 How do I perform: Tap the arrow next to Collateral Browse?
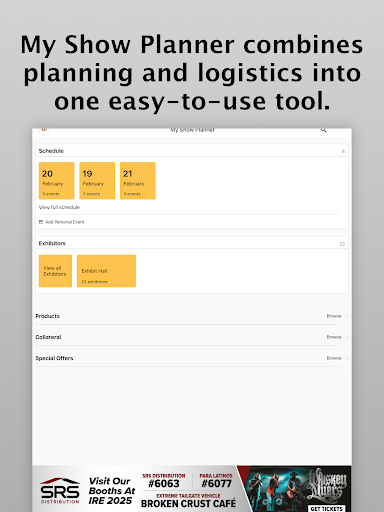pyautogui.click(x=346, y=337)
